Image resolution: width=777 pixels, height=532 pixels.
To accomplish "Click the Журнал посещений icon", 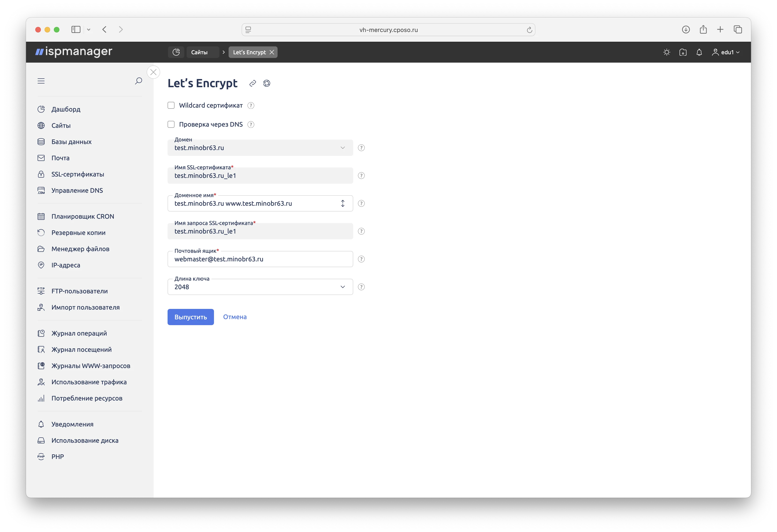I will click(x=41, y=349).
